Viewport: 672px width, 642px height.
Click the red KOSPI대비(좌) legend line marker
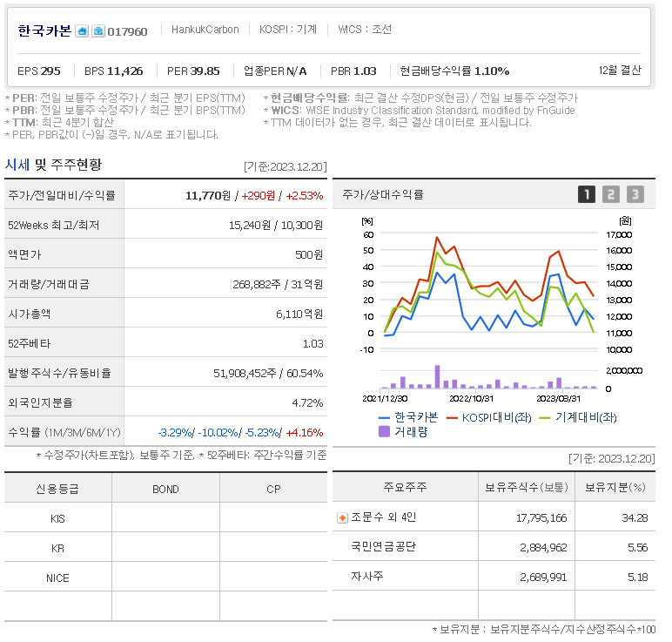452,418
